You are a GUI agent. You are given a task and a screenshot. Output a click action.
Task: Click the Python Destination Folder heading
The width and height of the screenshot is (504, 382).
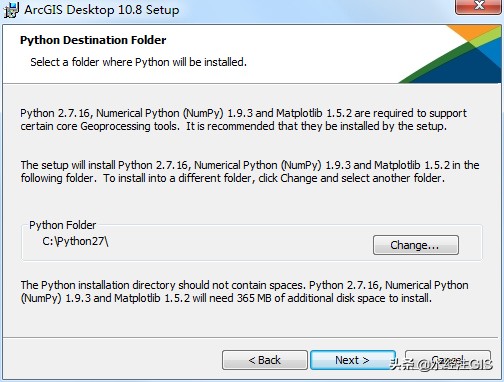(x=93, y=40)
